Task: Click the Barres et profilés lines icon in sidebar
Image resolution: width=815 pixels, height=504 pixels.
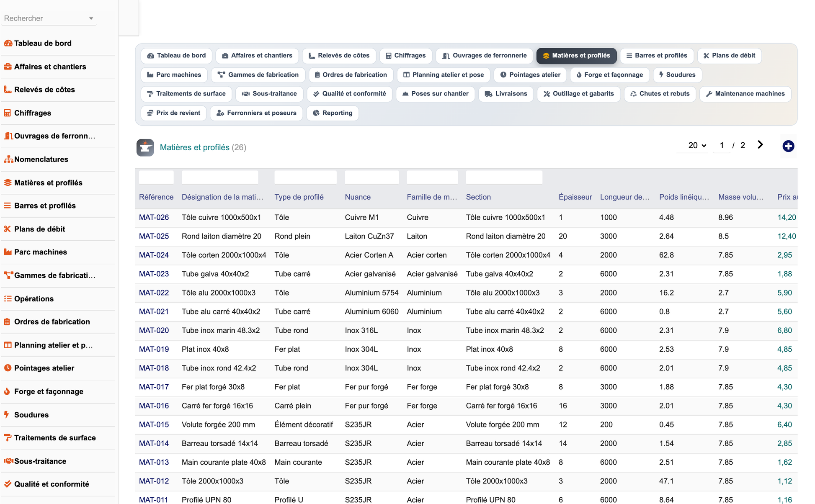Action: 8,206
